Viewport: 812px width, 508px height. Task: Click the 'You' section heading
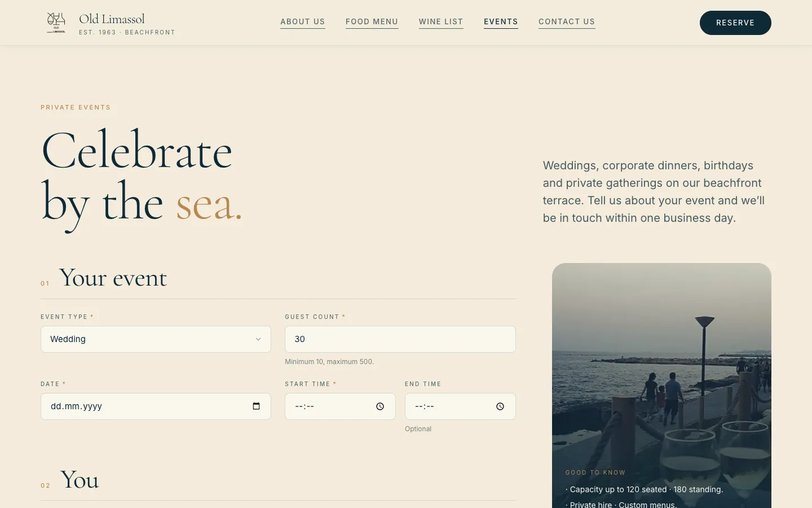pyautogui.click(x=80, y=480)
